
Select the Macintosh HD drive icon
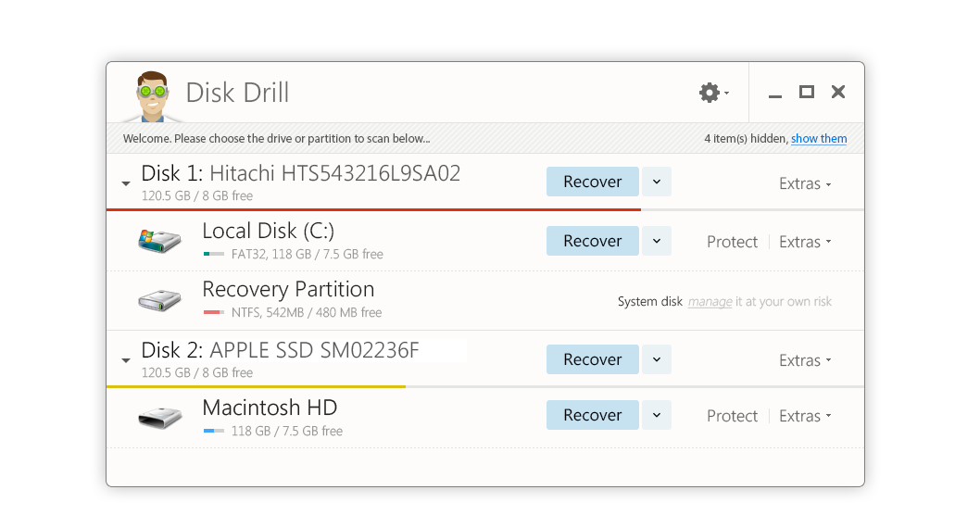click(159, 417)
